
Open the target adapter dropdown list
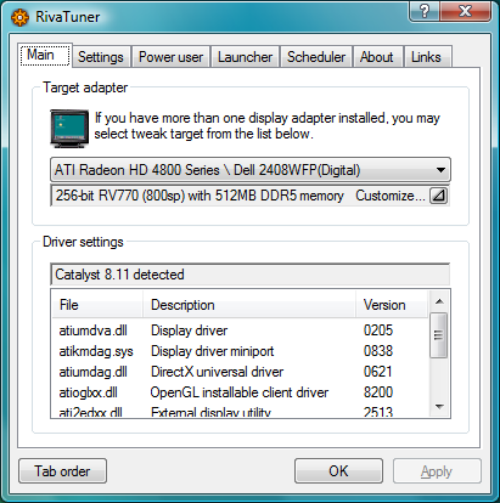click(250, 170)
